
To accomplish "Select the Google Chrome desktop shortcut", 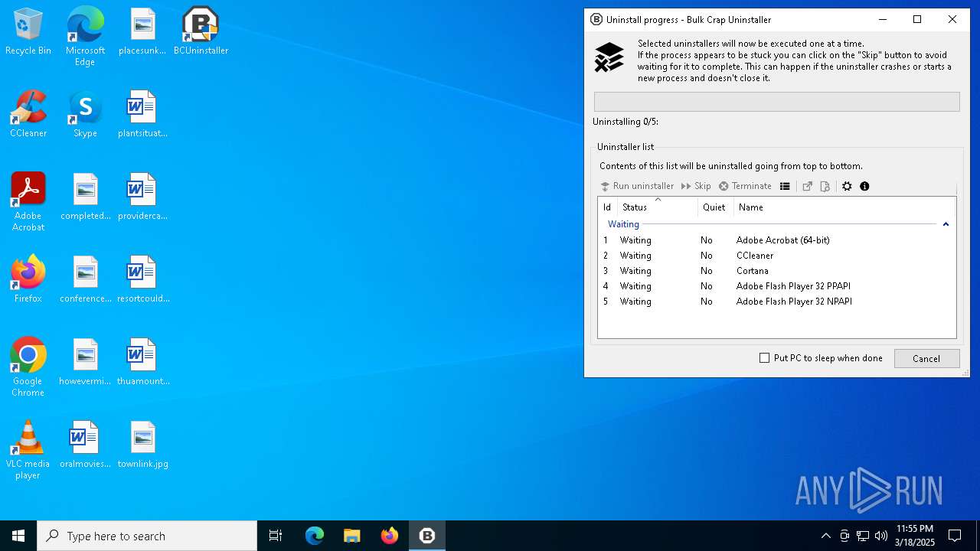I will pyautogui.click(x=28, y=367).
